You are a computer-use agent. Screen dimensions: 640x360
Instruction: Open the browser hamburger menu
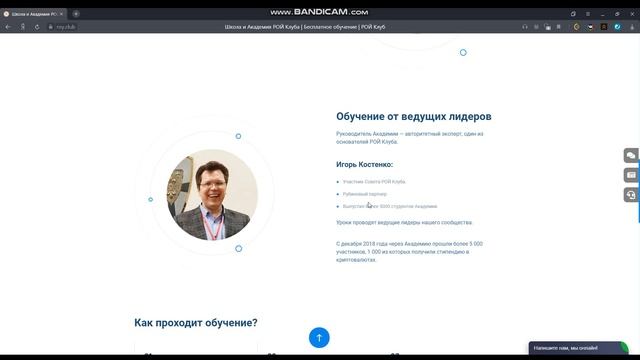[588, 14]
